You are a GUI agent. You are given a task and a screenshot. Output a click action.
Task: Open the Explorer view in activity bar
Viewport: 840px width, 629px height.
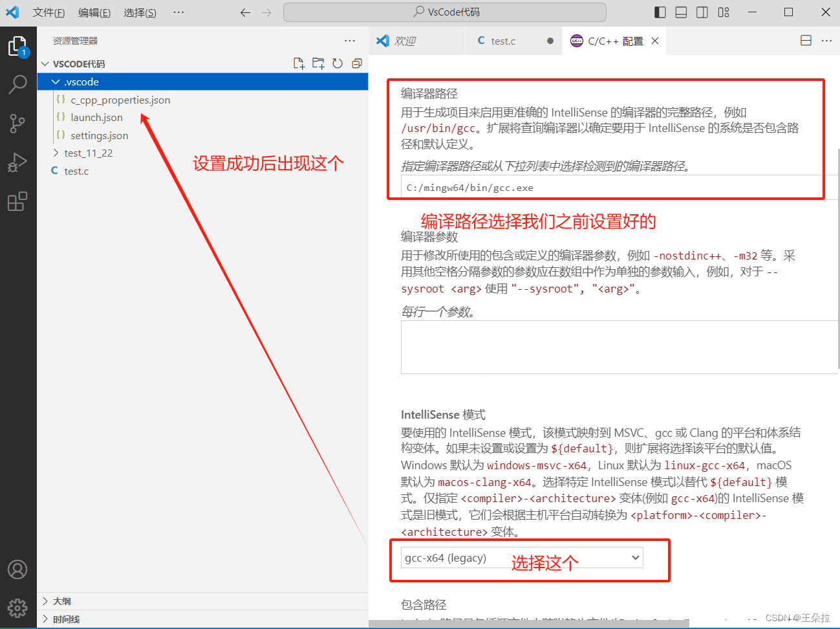(17, 47)
